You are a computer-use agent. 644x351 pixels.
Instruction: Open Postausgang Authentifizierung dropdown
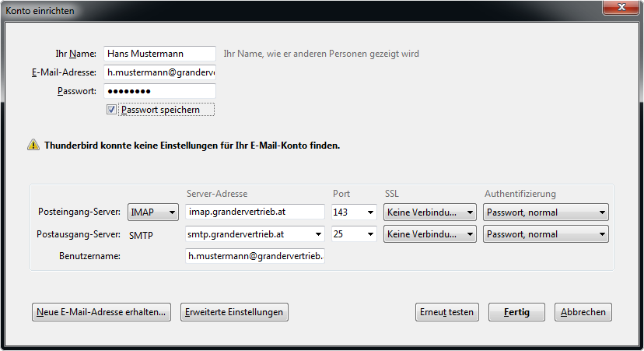click(545, 234)
